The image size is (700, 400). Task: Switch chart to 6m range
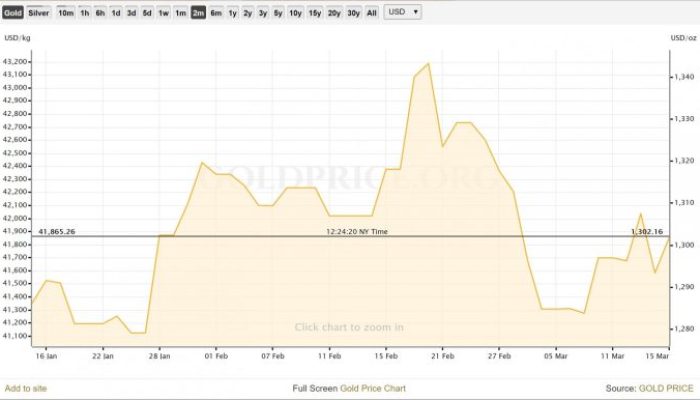(x=216, y=12)
